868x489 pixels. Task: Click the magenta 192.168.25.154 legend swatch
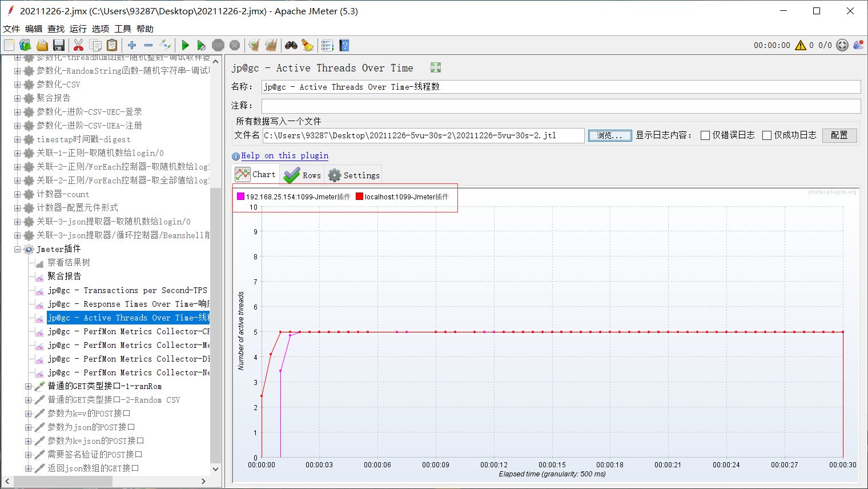[241, 197]
